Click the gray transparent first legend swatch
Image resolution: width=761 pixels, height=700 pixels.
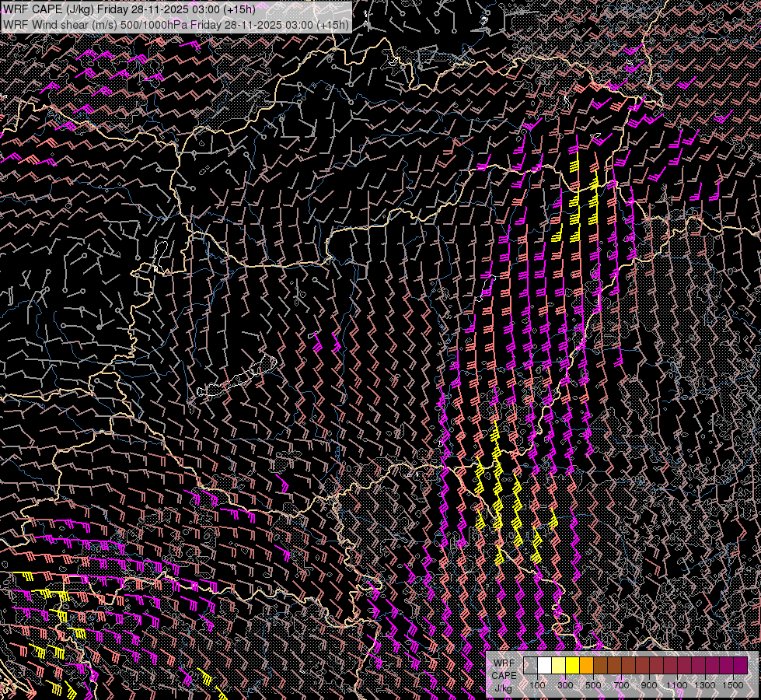tap(530, 666)
